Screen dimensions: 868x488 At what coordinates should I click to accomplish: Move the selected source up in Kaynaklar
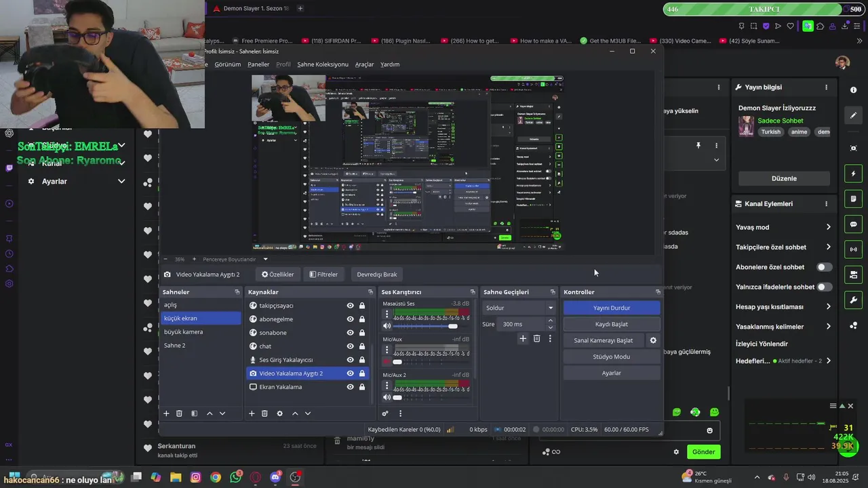[295, 413]
